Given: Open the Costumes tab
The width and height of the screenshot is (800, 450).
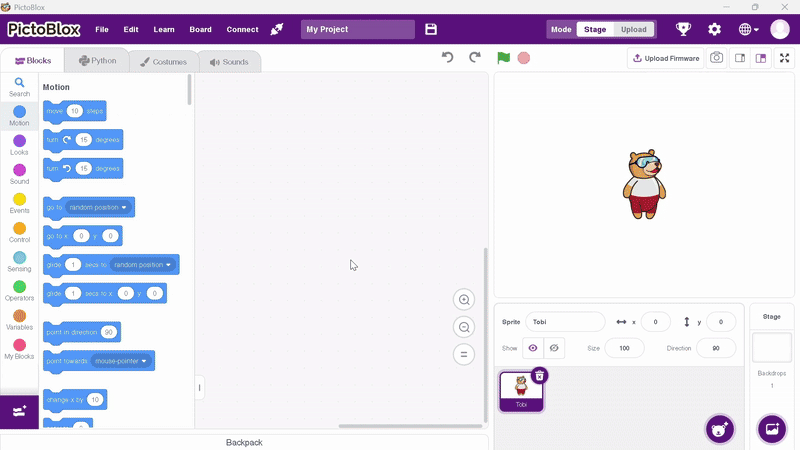Looking at the screenshot, I should (163, 62).
